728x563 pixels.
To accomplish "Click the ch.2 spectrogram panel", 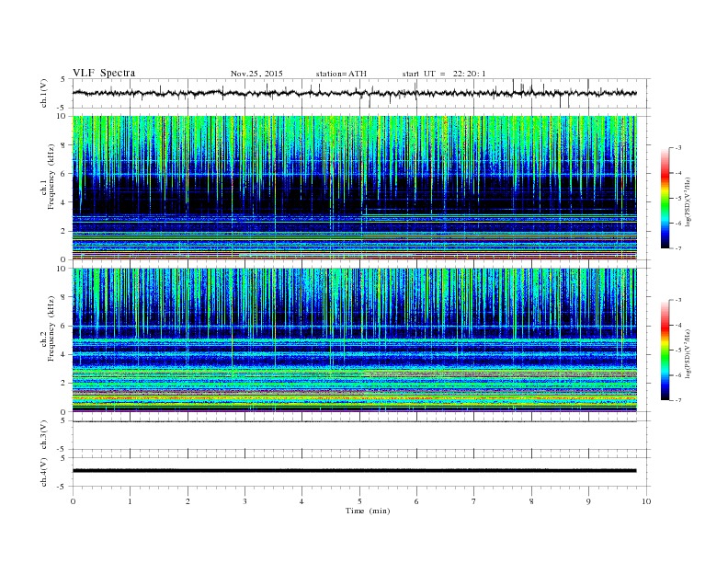I will (x=355, y=339).
